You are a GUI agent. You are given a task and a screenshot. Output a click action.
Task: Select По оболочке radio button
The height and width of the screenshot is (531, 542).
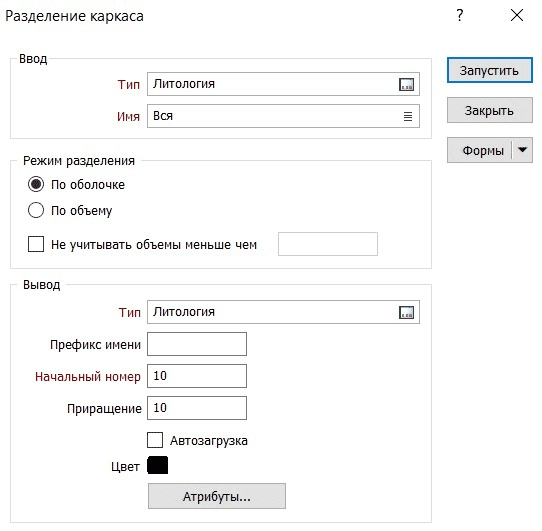pos(36,184)
